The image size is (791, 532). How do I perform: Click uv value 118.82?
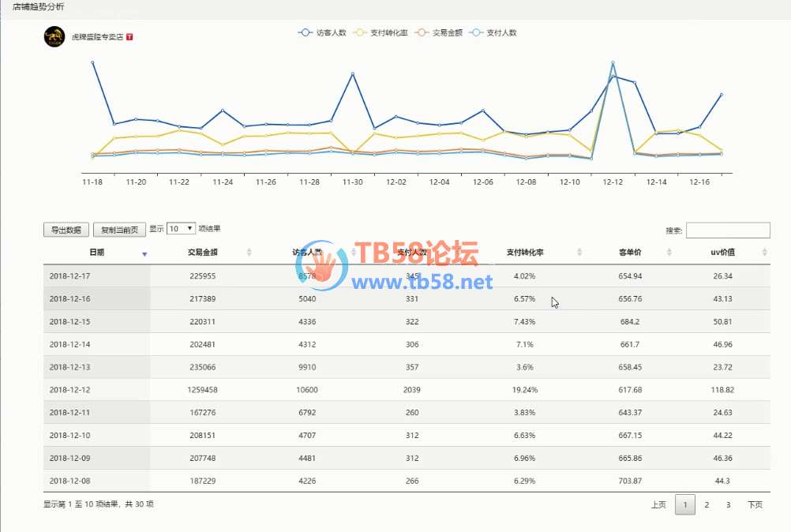tap(722, 390)
